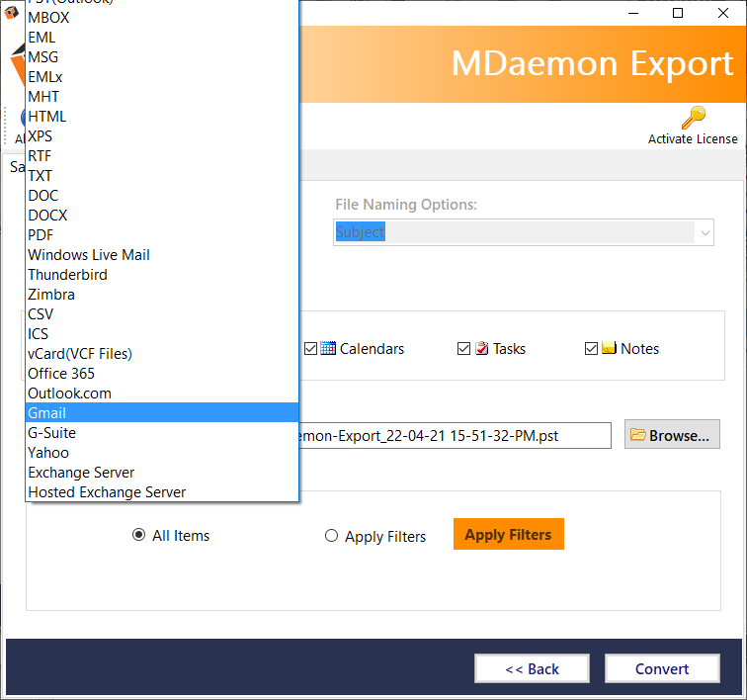Choose G-Suite from the list

(x=162, y=433)
